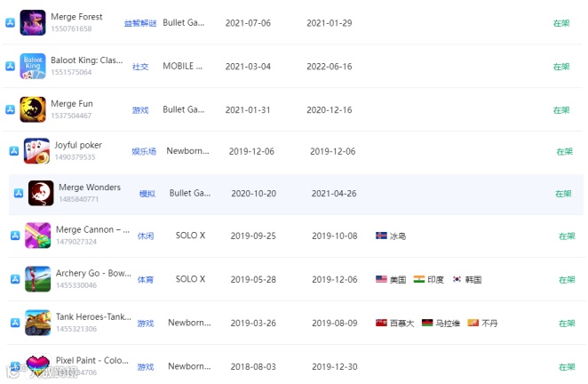Select the 社交 category for Baloot King

click(x=140, y=67)
